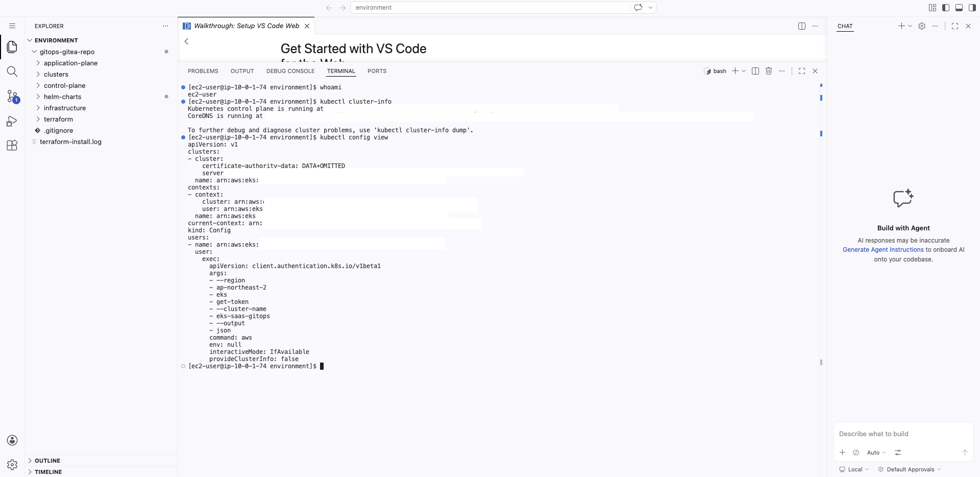Open chat settings gear icon
980x477 pixels.
922,26
